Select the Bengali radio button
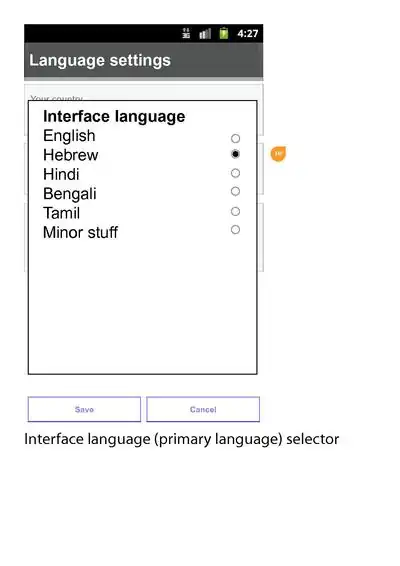Image resolution: width=400 pixels, height=566 pixels. point(235,191)
